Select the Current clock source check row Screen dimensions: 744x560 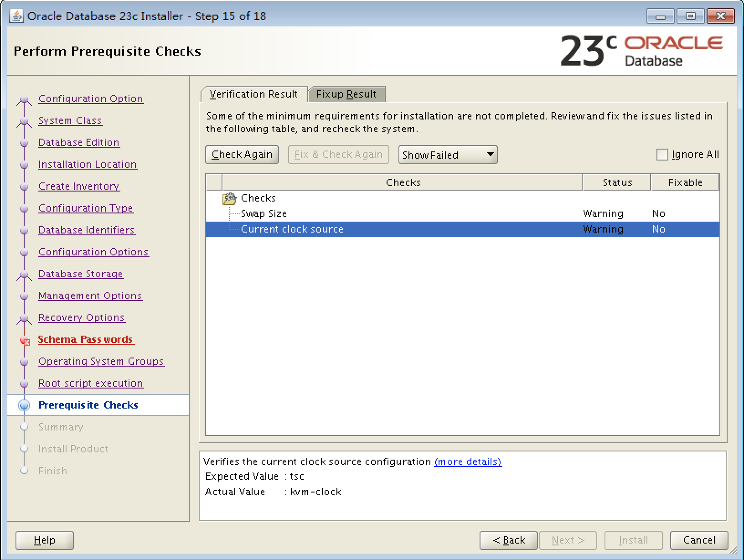pos(463,229)
